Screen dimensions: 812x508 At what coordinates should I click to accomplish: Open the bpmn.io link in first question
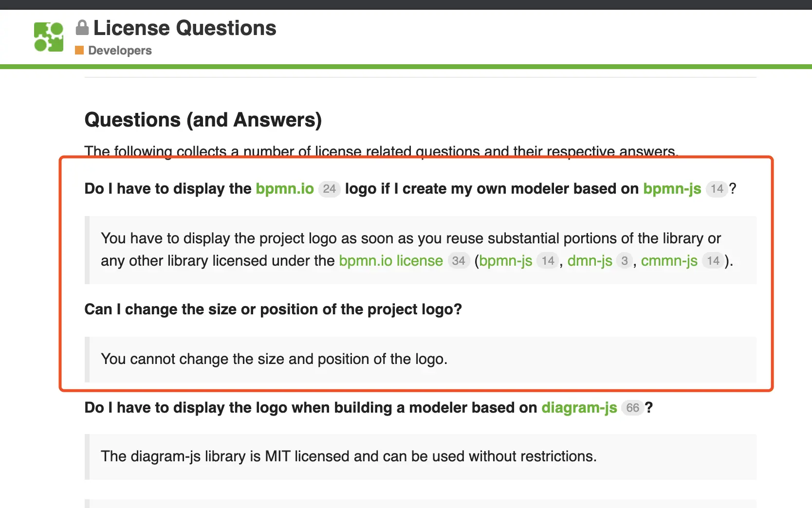[285, 188]
